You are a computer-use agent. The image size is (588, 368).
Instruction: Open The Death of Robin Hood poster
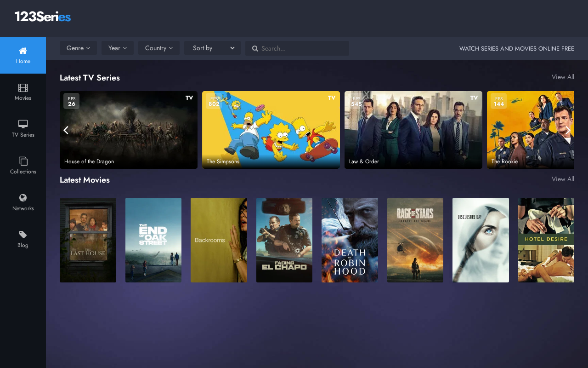coord(350,240)
